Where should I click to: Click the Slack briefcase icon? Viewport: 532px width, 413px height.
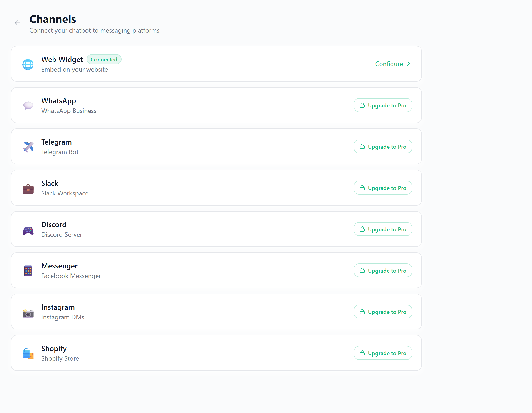[28, 189]
